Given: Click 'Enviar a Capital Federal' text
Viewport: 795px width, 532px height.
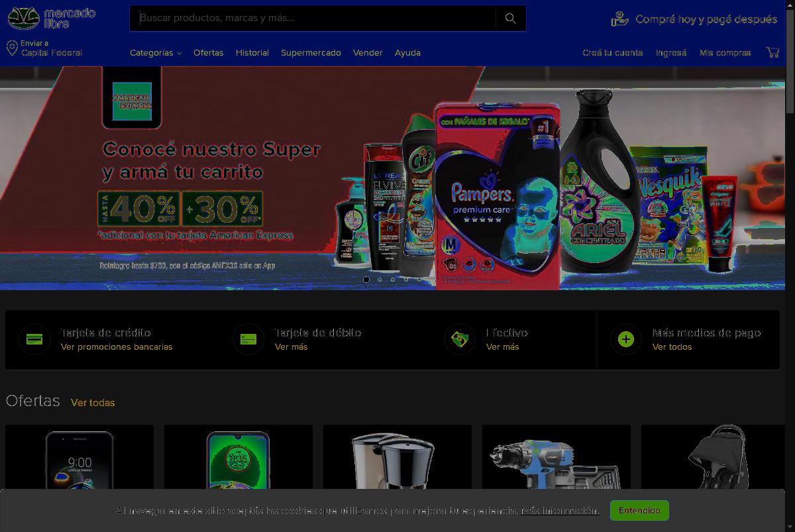Looking at the screenshot, I should pos(52,48).
